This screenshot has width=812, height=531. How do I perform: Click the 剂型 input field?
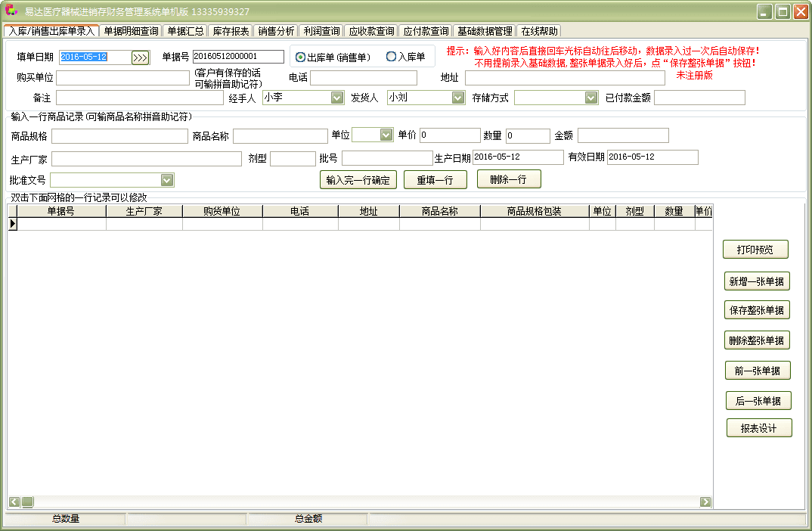coord(293,159)
